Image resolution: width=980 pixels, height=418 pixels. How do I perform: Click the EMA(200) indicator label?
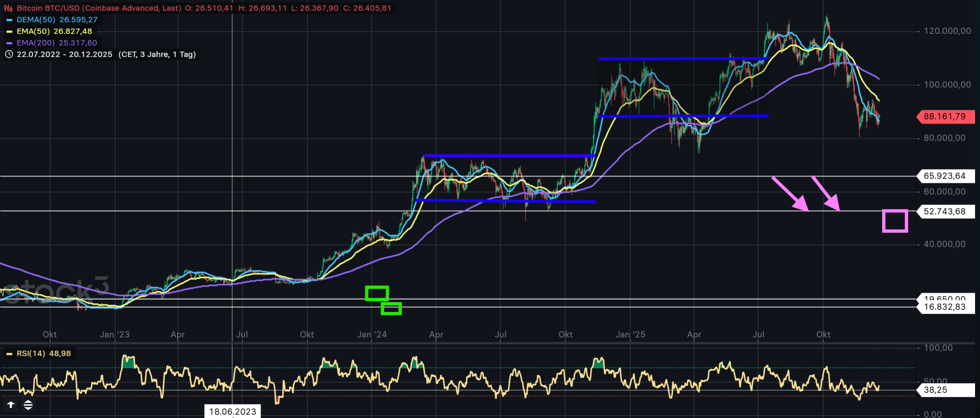click(35, 43)
